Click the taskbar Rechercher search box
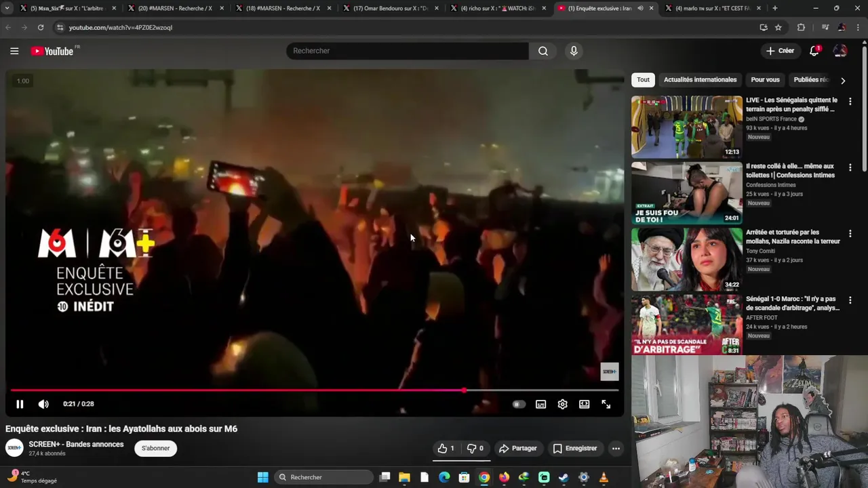 tap(324, 477)
